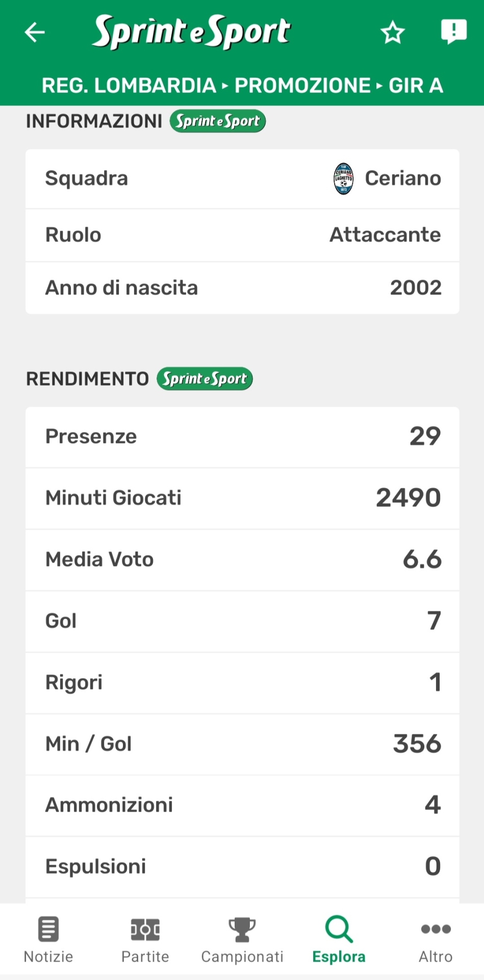Tap the back arrow icon
Viewport: 484px width, 980px height.
(35, 32)
